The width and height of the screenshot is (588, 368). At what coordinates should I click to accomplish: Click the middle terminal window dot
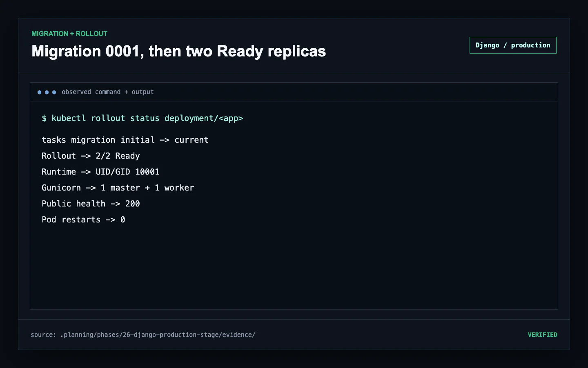coord(47,92)
